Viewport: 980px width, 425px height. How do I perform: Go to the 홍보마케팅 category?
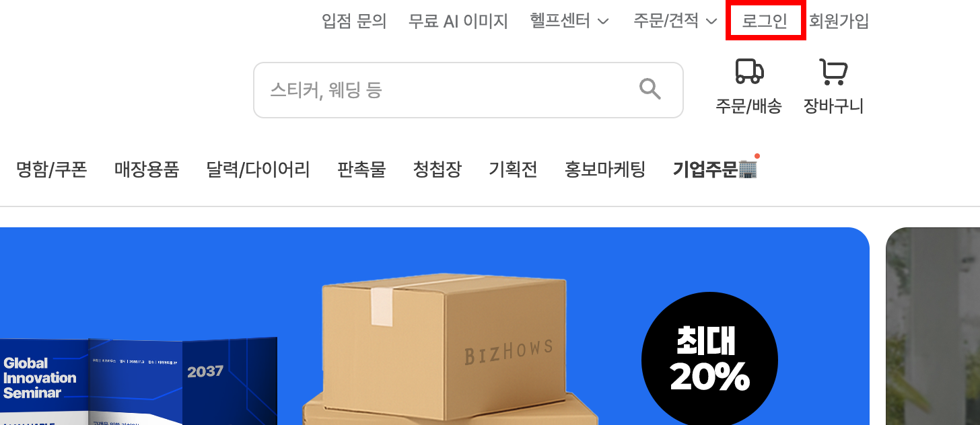(605, 169)
